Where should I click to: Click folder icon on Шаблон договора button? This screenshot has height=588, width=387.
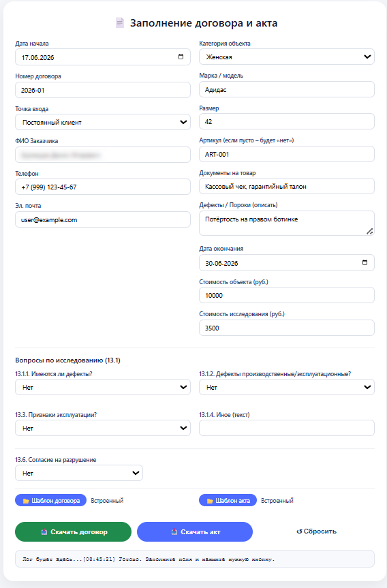click(x=26, y=501)
